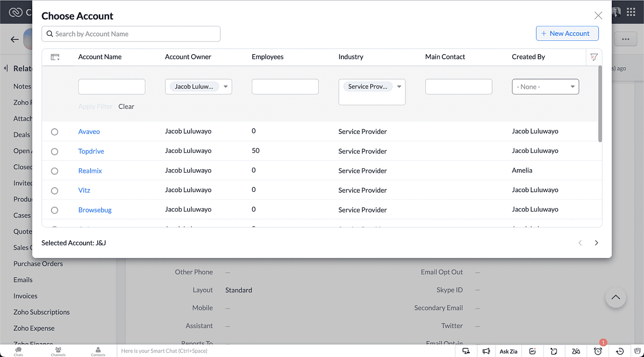644x357 pixels.
Task: Click the Smart Chat input field
Action: click(x=286, y=351)
